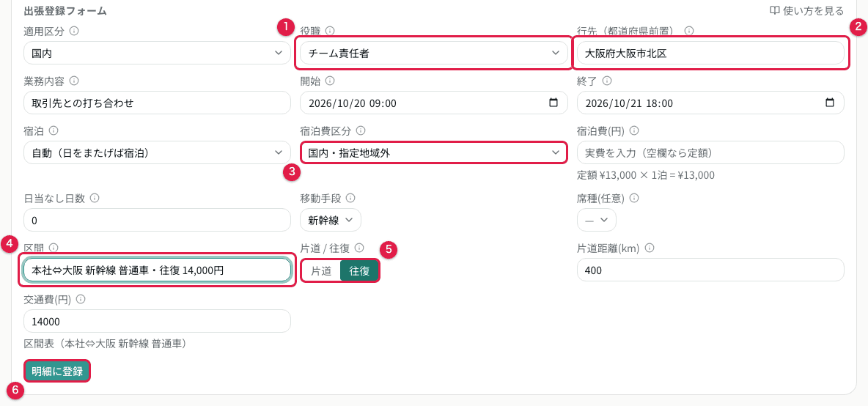Open 宿泊 dropdown showing 自動（日をまたげば宿泊）
The height and width of the screenshot is (406, 868).
157,152
